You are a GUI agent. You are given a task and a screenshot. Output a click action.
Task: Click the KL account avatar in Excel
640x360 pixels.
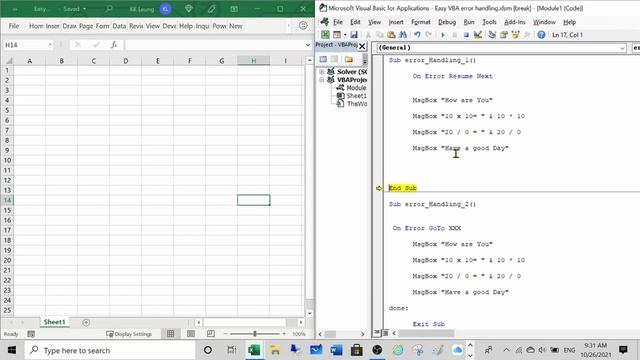pos(166,9)
